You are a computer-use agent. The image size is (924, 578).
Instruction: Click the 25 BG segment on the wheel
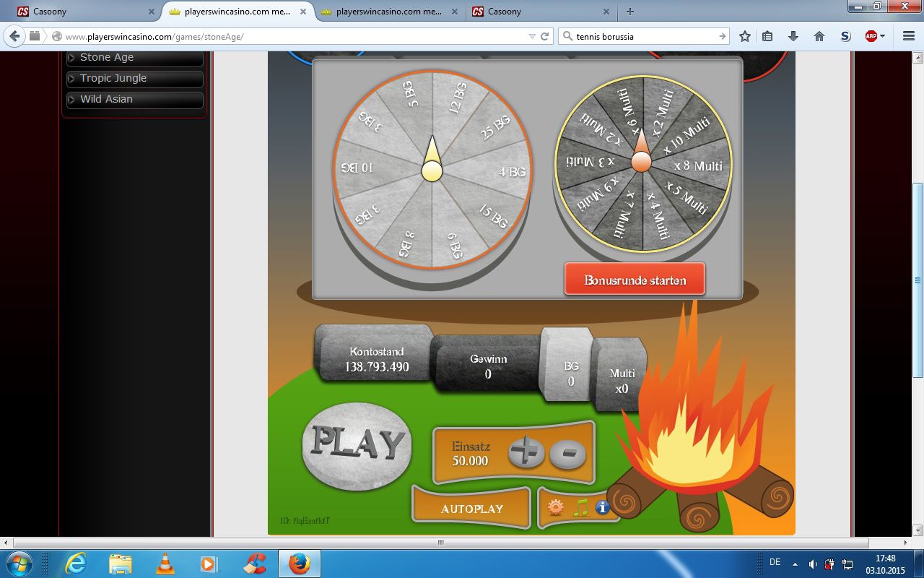tap(496, 128)
